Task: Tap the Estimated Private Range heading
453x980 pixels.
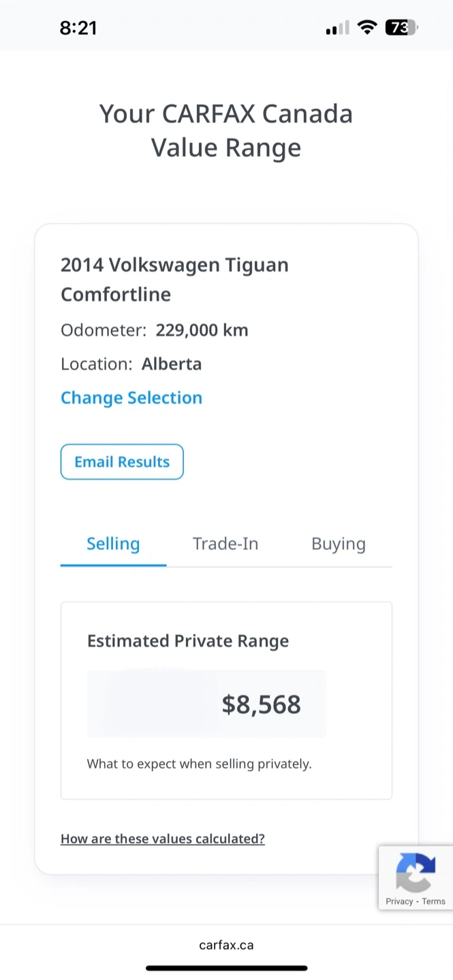Action: pyautogui.click(x=188, y=641)
